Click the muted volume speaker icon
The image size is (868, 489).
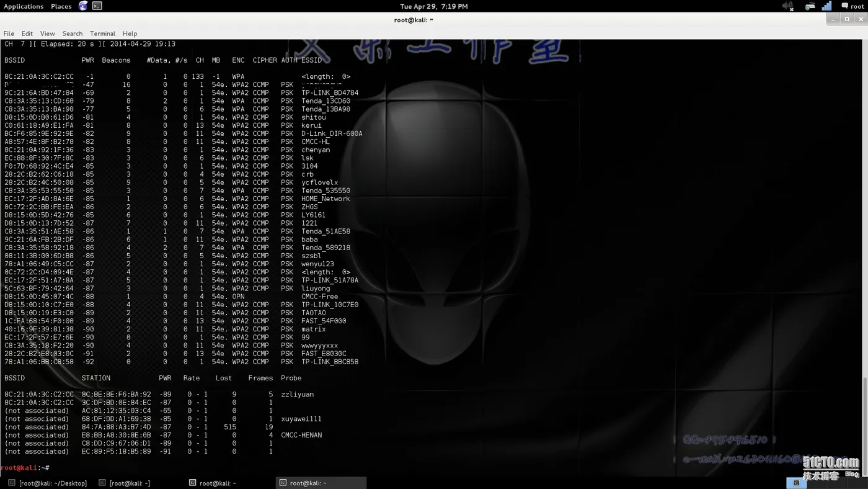tap(788, 6)
